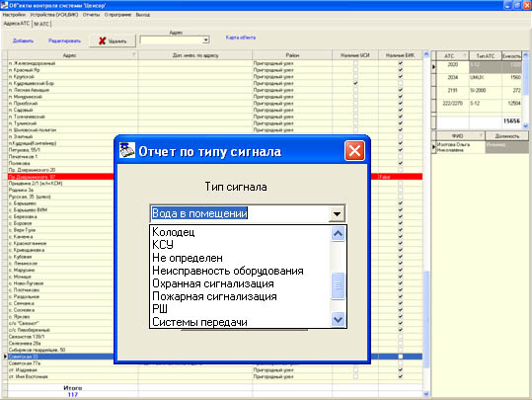
Task: Choose 'Неисправность оборудования' signal type
Action: 228,271
